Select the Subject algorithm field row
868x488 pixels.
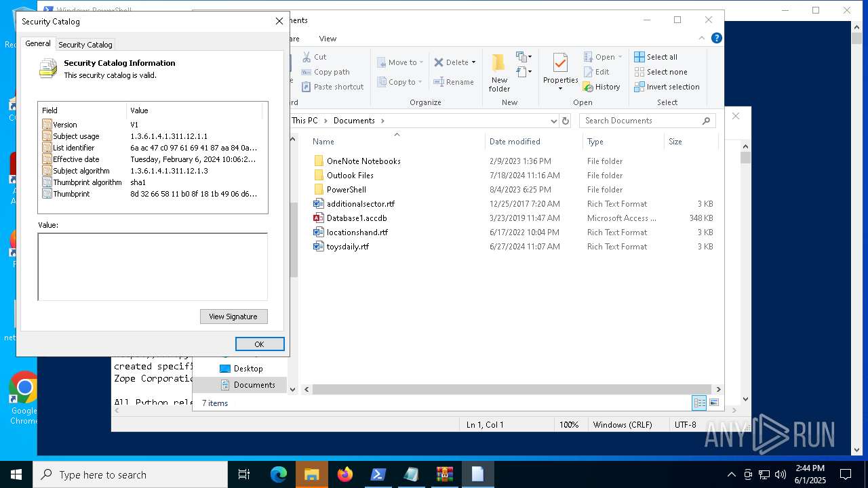pyautogui.click(x=152, y=171)
